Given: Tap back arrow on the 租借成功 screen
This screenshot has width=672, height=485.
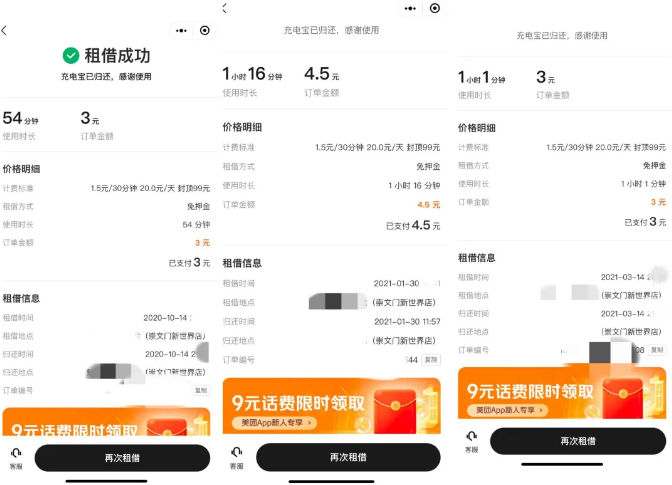Looking at the screenshot, I should pos(5,30).
